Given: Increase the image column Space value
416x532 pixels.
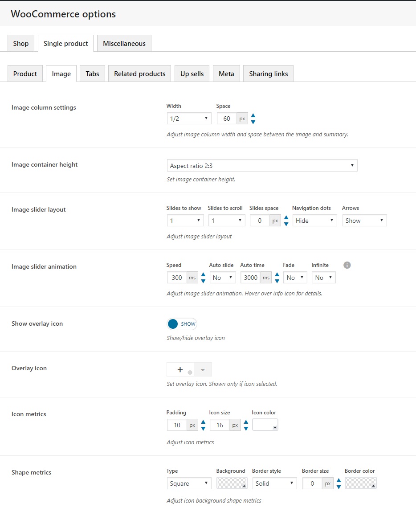Looking at the screenshot, I should (x=253, y=116).
